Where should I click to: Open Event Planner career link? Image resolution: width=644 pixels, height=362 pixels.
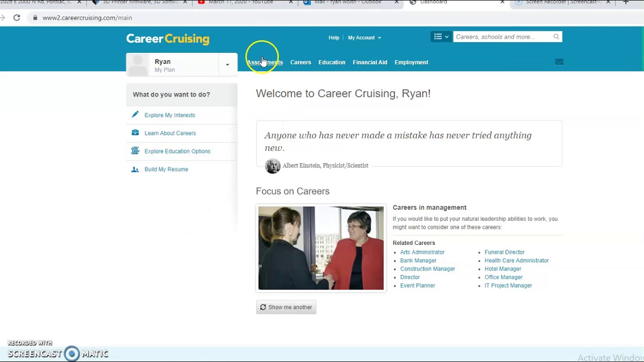(x=418, y=286)
